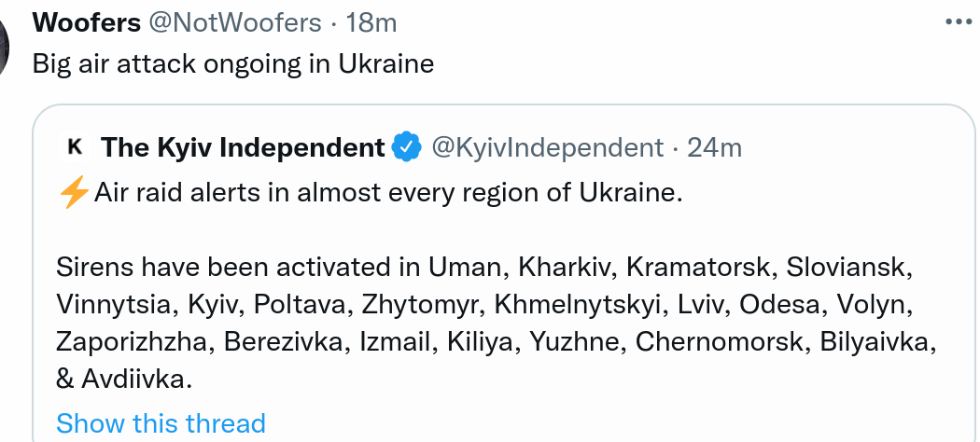Viewport: 980px width, 442px height.
Task: Click The Kyiv Independent display name
Action: coord(243,148)
